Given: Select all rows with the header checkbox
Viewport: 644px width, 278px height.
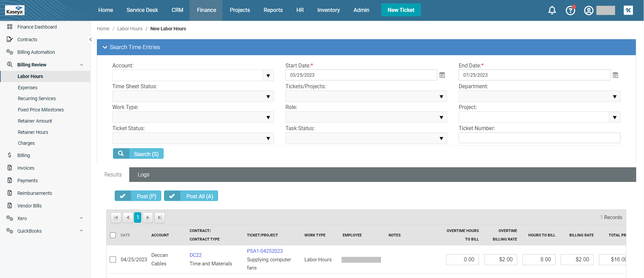Looking at the screenshot, I should [x=113, y=235].
